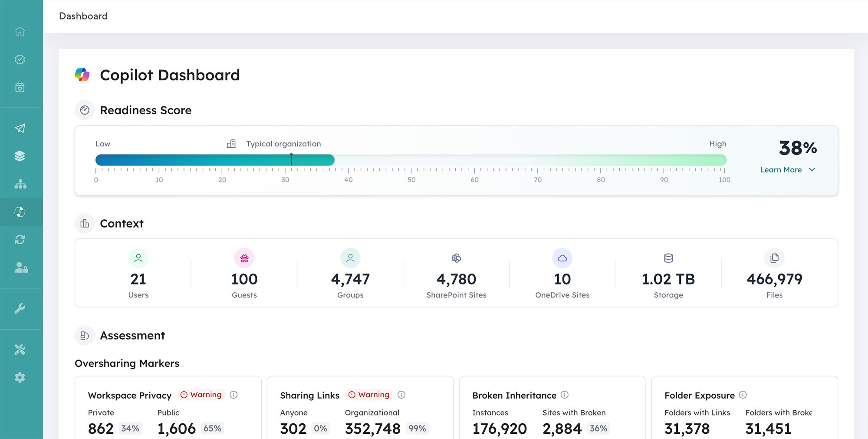Click the 38% readiness score value
Screen dimensions: 868x439
pyautogui.click(x=797, y=149)
